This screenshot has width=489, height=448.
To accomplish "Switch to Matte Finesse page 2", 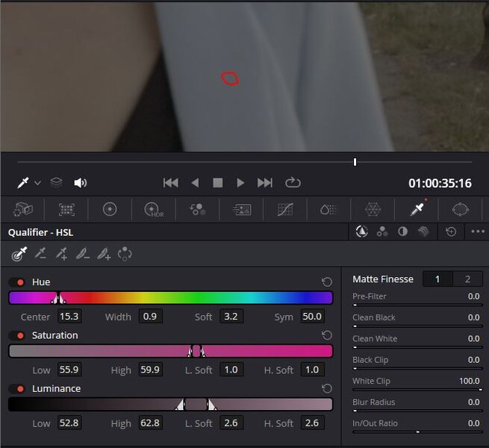I will (467, 279).
